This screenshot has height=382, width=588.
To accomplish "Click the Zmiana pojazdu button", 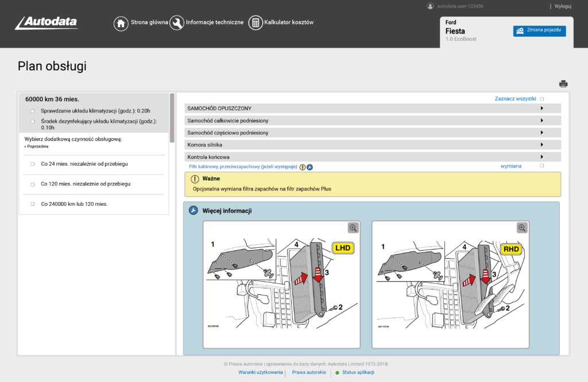I will click(539, 30).
